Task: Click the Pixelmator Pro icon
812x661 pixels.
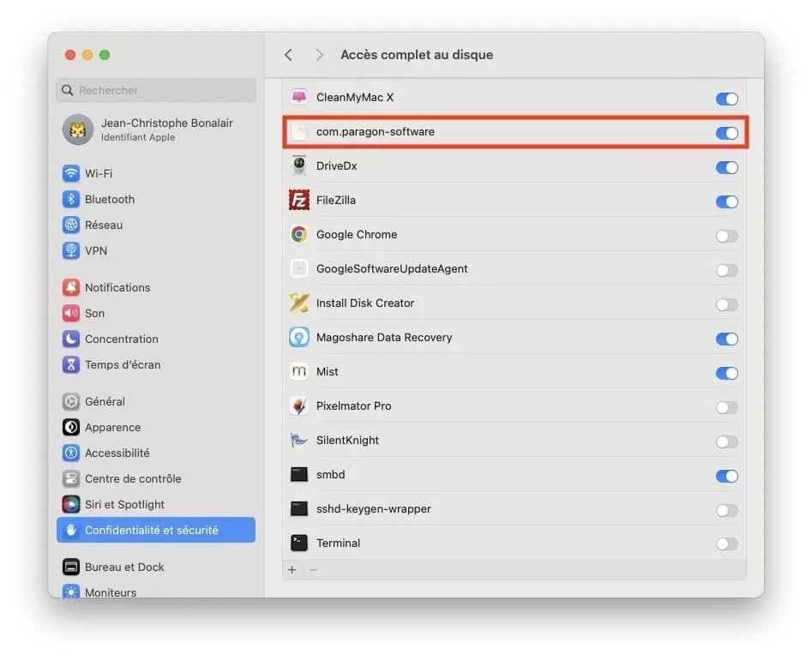Action: pos(299,406)
